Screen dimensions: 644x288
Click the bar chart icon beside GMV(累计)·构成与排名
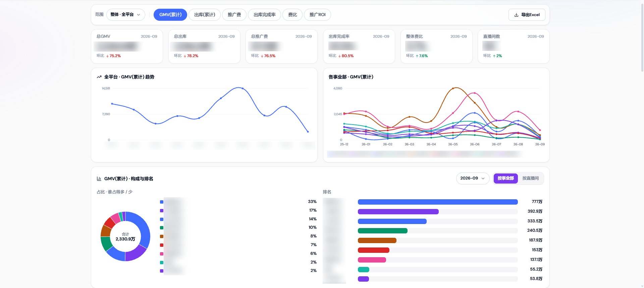tap(99, 179)
